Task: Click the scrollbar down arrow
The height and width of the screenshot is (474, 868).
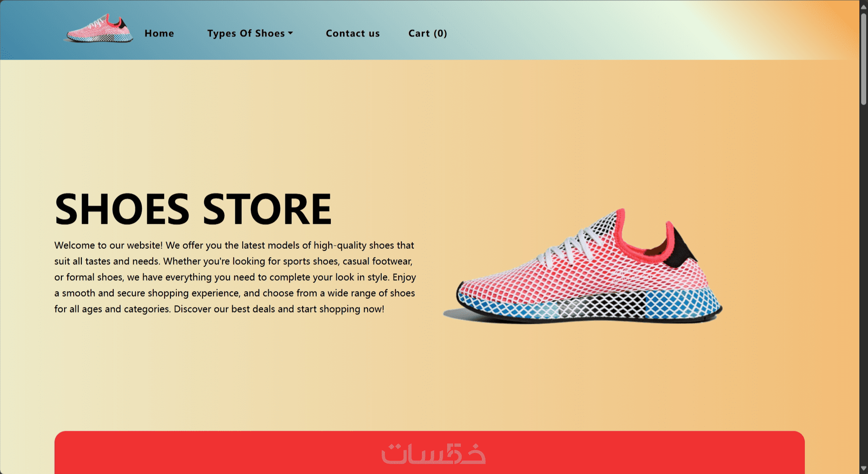Action: tap(863, 468)
